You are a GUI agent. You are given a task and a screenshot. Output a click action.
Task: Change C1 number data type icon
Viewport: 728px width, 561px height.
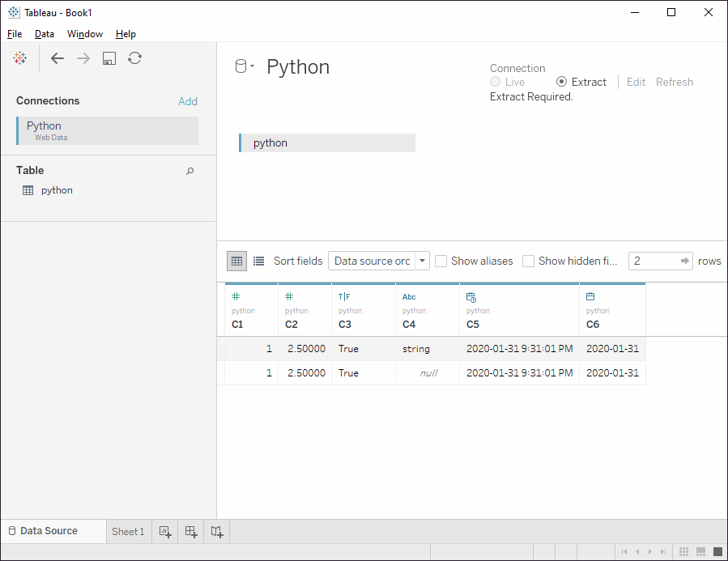tap(236, 296)
